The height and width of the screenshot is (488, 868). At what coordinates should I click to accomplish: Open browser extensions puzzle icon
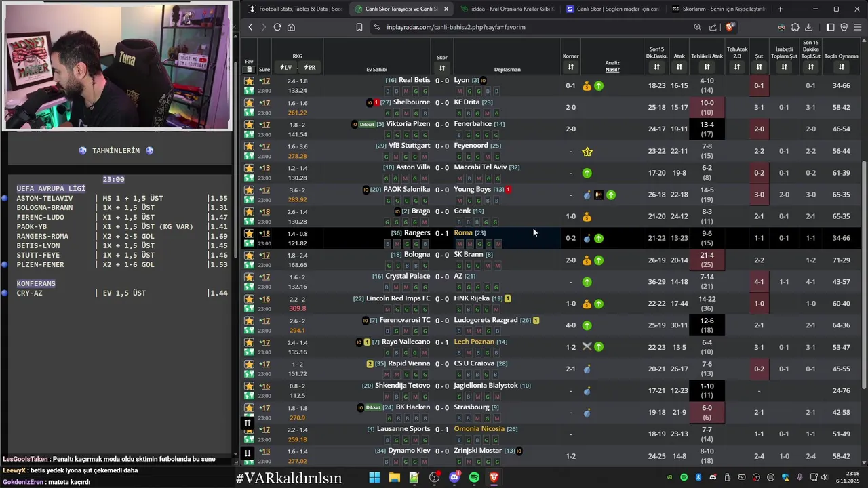point(795,27)
